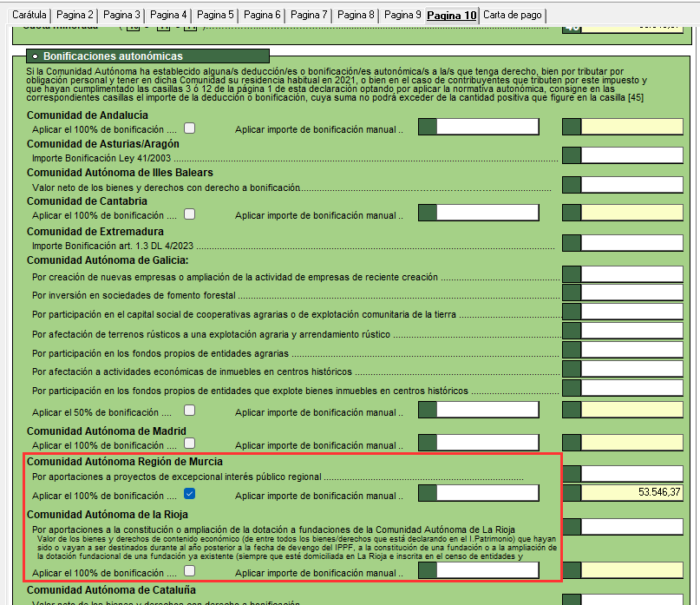Screen dimensions: 700x605
Task: Select Murcia manual bonificación amount field
Action: [x=487, y=494]
